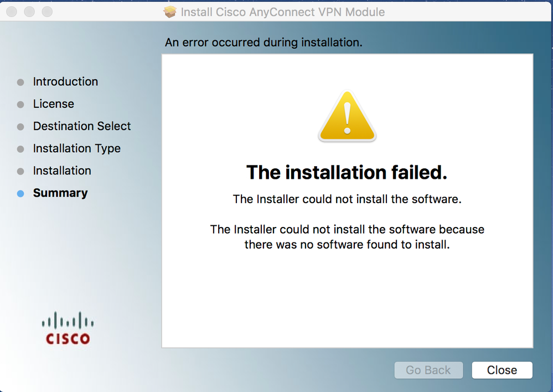Click 'An error occurred during installation.' text
The height and width of the screenshot is (392, 553).
(263, 42)
